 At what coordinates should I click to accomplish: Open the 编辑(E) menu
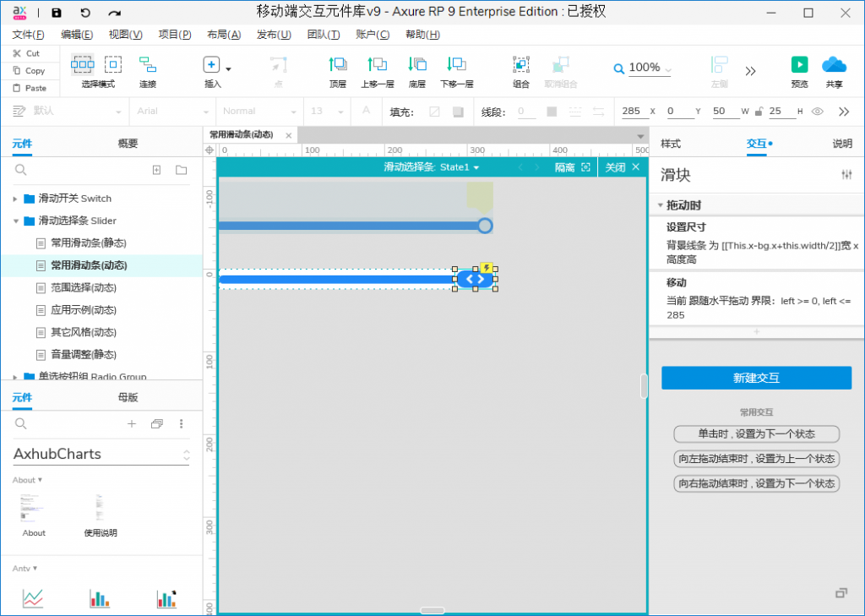coord(77,35)
